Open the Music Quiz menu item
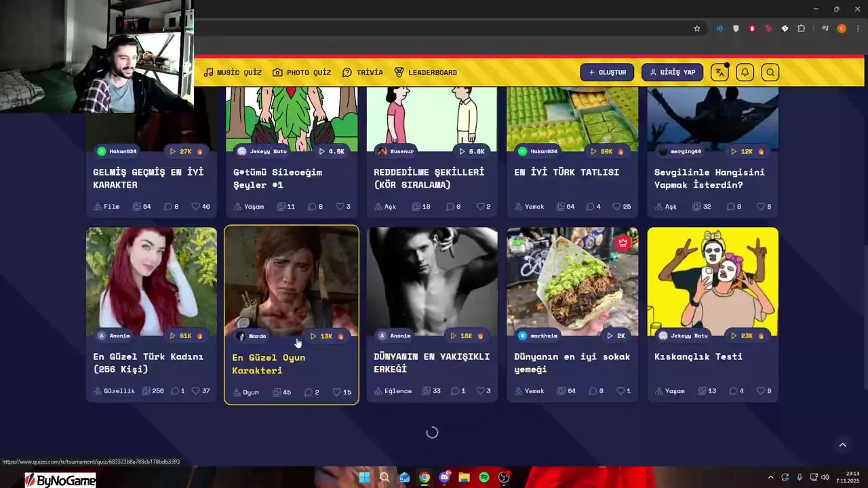868x488 pixels. click(233, 73)
